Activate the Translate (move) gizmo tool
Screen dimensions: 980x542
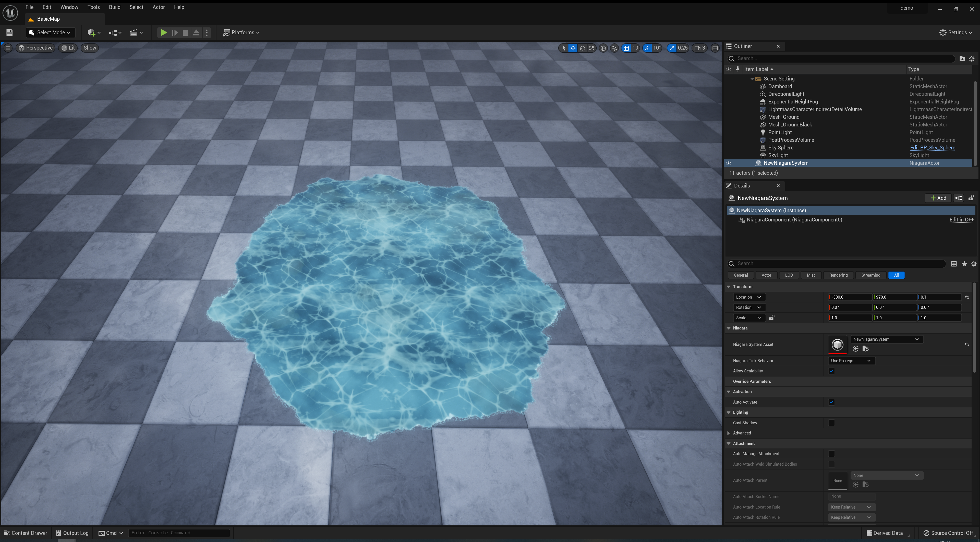tap(573, 48)
